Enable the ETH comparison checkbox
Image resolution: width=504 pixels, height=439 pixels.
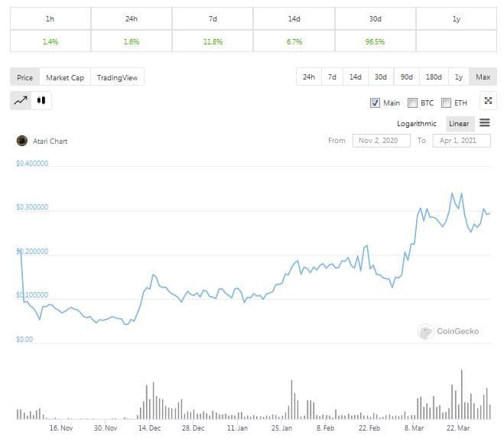coord(447,102)
